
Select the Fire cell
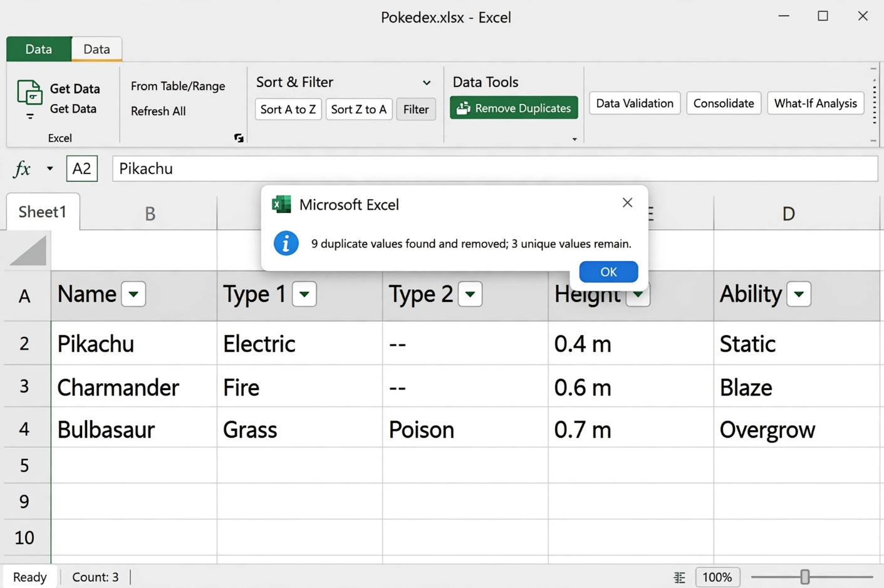click(299, 386)
